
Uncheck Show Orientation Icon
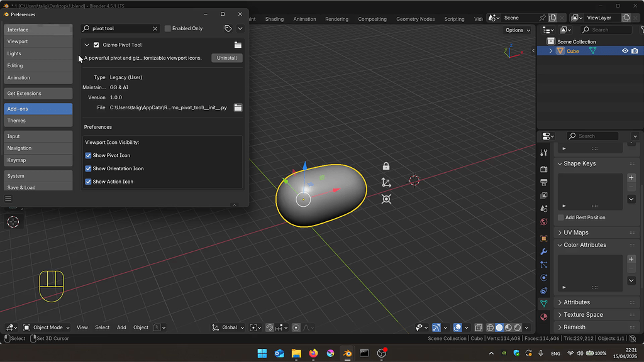tap(88, 168)
